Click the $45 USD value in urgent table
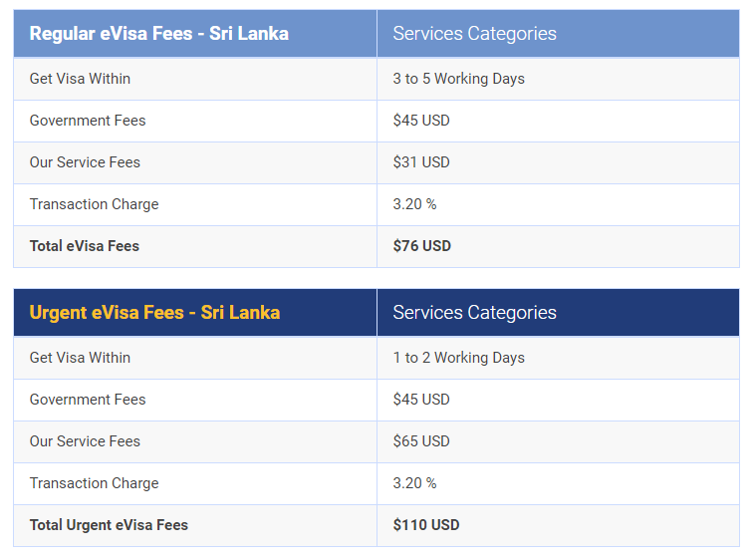Screen dimensions: 755x560 (421, 400)
